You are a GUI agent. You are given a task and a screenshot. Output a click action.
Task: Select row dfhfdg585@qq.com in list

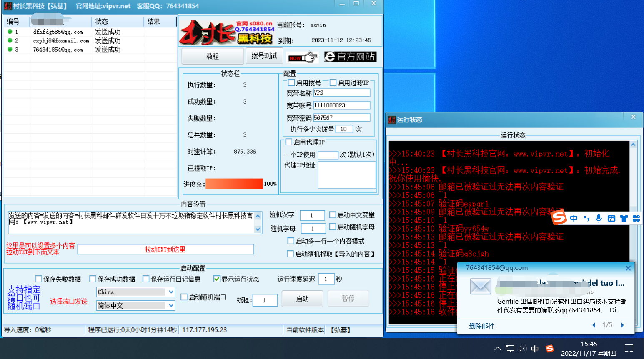click(x=90, y=32)
